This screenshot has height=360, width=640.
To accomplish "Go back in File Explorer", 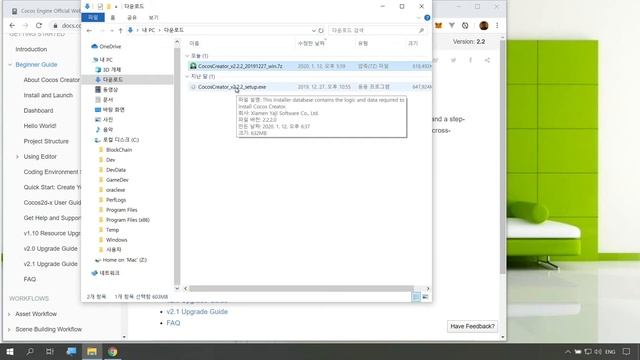I will 89,30.
